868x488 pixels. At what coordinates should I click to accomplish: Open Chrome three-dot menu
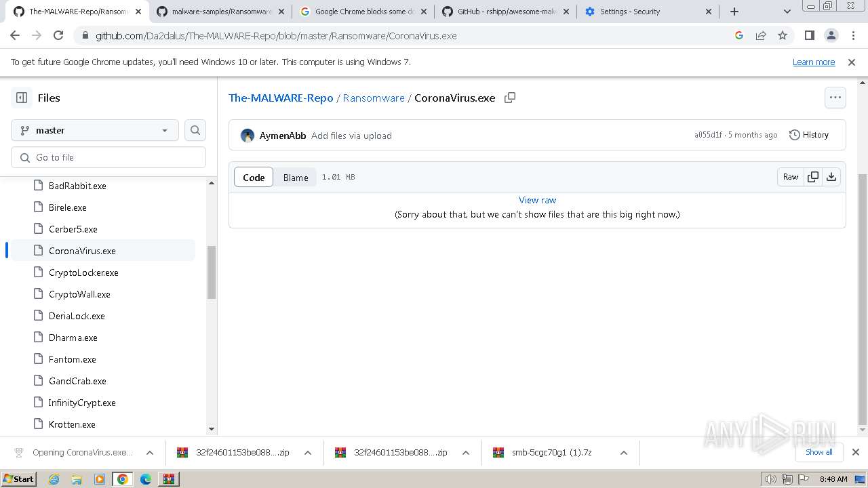tap(853, 35)
